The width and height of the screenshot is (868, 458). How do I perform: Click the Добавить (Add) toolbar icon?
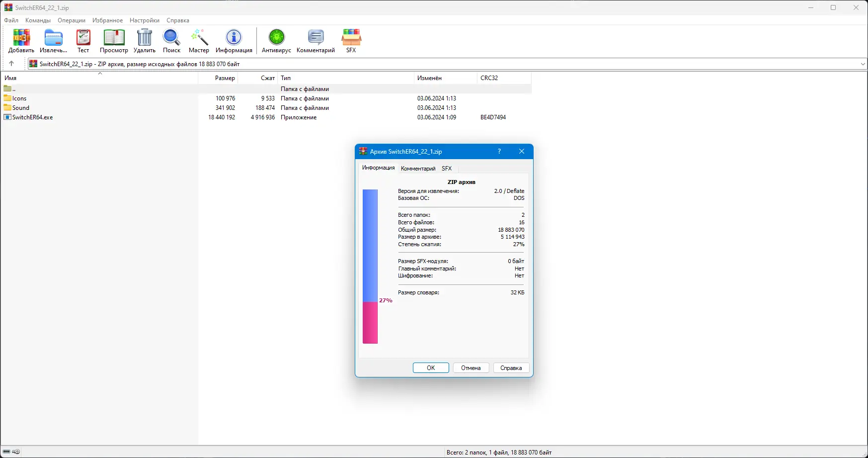21,38
